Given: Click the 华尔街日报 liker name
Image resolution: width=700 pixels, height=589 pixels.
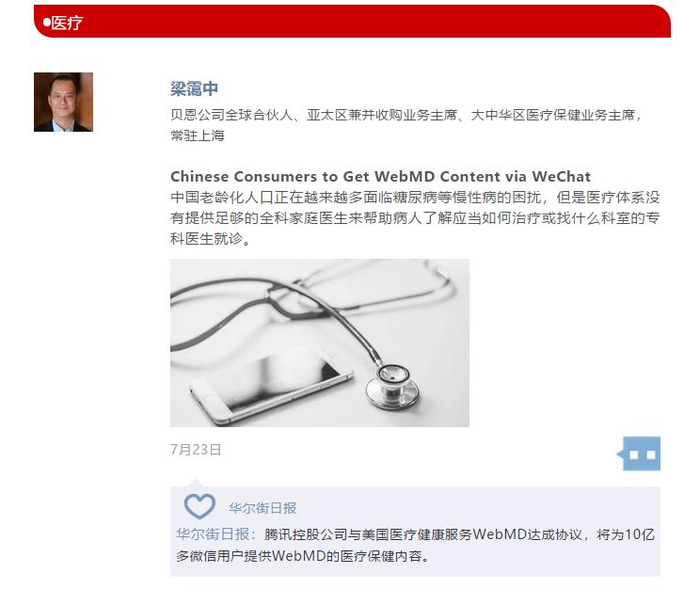Looking at the screenshot, I should (x=262, y=508).
